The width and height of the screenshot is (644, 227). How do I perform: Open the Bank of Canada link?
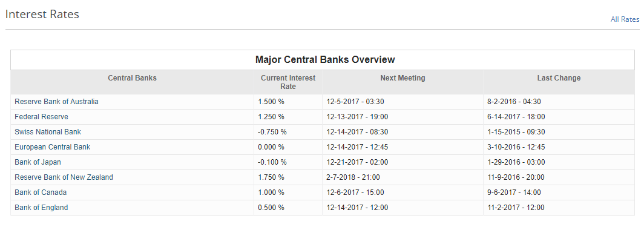[x=41, y=192]
